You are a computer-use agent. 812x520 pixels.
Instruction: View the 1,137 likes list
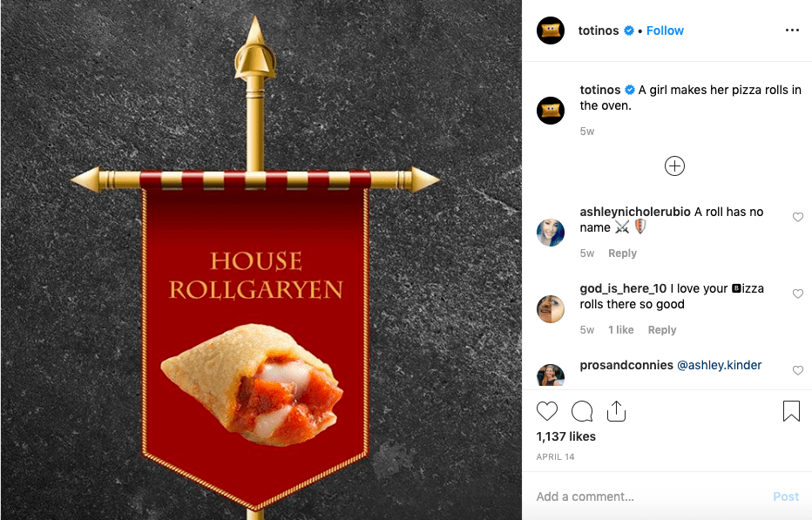(x=566, y=436)
